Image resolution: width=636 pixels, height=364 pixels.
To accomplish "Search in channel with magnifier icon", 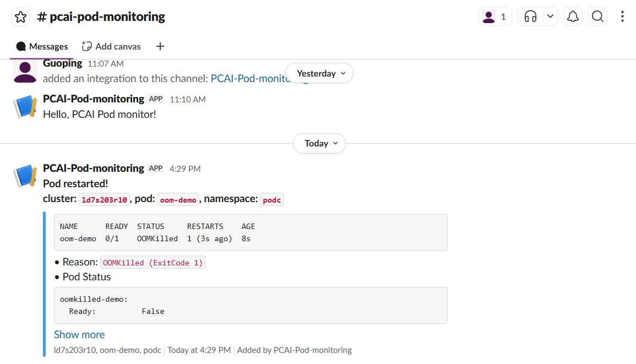I will point(597,17).
